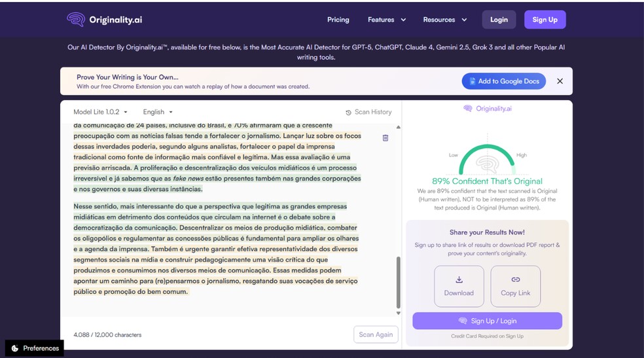644x358 pixels.
Task: Click the text area scrollbar thumb
Action: coord(398,283)
